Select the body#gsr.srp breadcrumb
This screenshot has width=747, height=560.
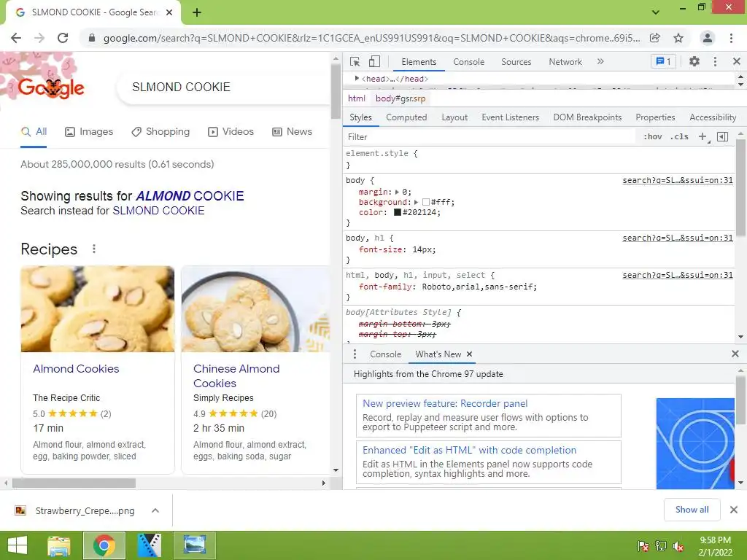click(400, 98)
